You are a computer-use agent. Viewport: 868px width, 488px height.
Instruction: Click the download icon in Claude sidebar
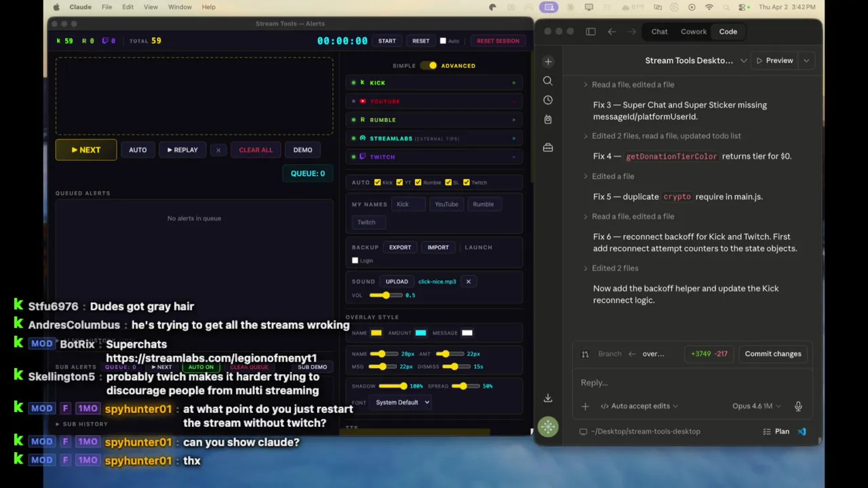click(x=548, y=398)
